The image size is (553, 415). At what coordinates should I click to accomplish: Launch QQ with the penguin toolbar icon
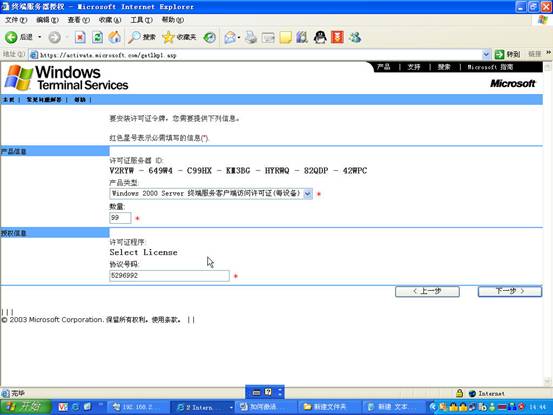click(320, 37)
